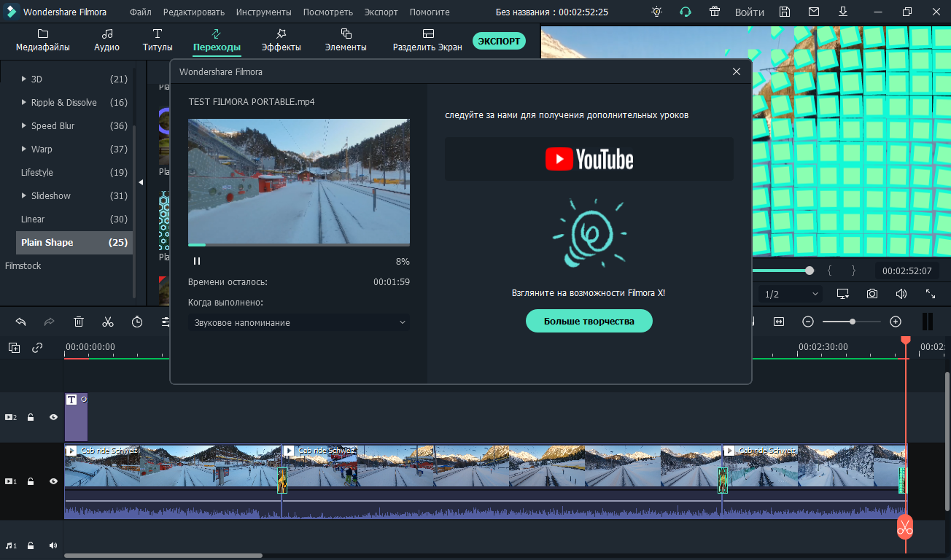Click the trash delete icon
The width and height of the screenshot is (951, 560).
[79, 322]
